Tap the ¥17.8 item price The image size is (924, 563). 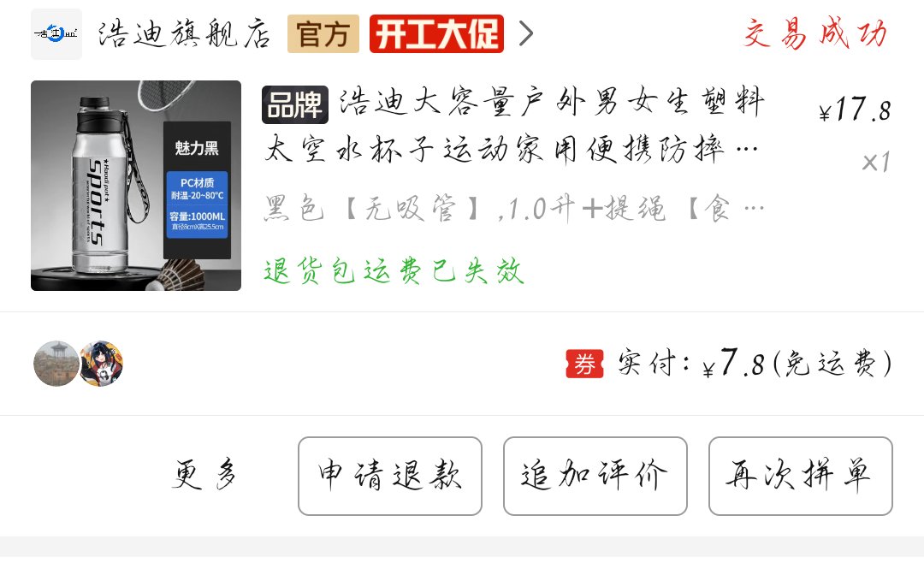tap(855, 110)
